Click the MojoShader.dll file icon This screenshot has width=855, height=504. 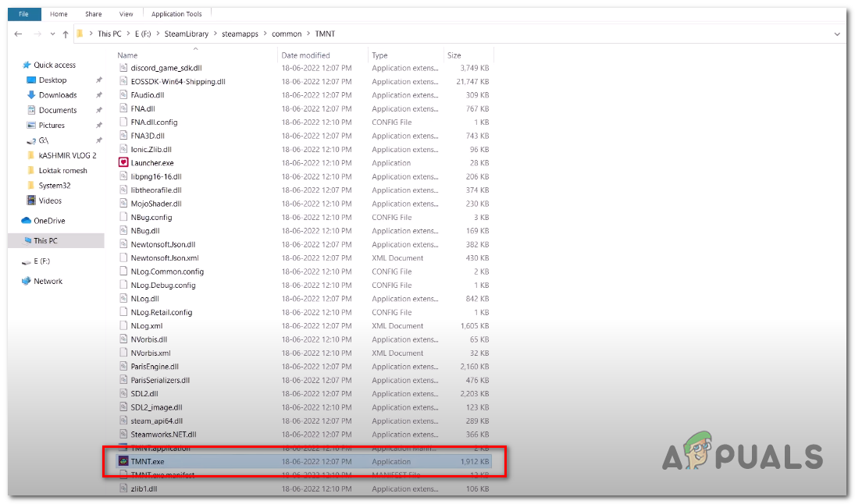click(x=123, y=204)
